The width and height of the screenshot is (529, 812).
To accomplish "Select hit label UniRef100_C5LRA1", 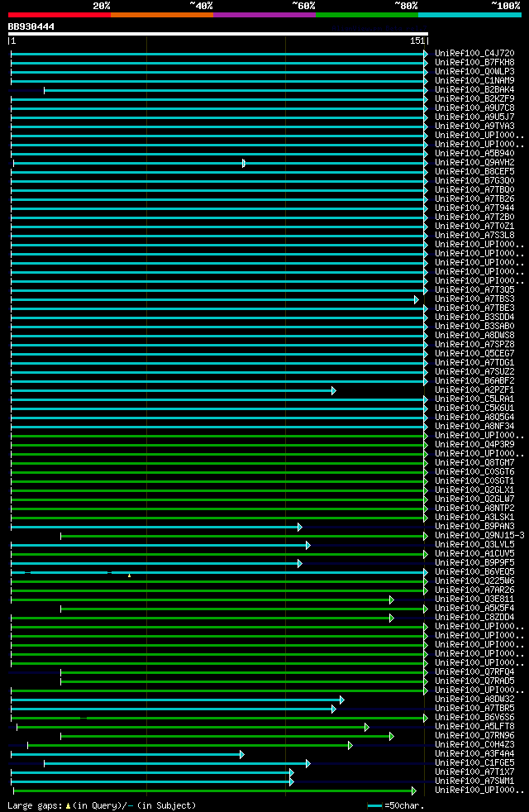I will coord(474,399).
